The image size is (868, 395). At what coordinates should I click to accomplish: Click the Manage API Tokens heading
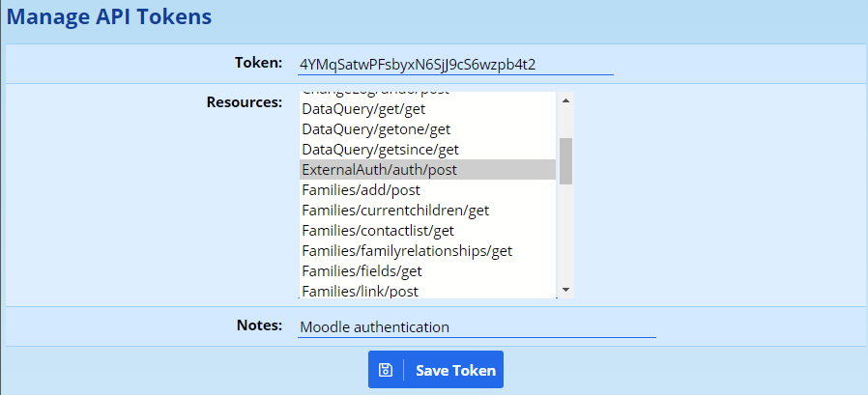point(109,16)
